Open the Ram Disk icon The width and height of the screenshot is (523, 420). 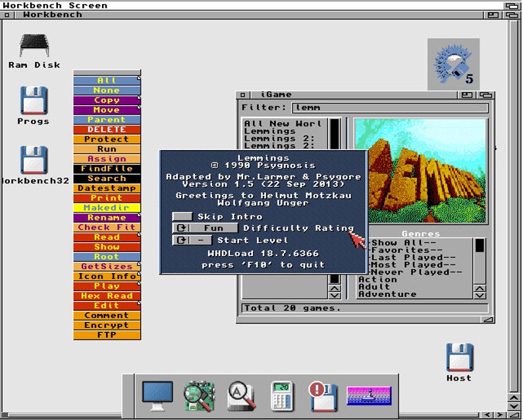click(x=34, y=45)
